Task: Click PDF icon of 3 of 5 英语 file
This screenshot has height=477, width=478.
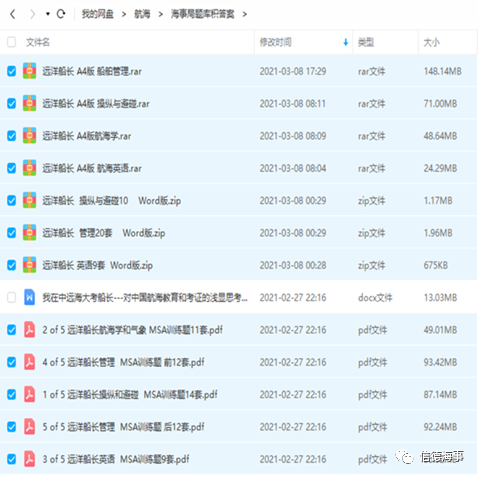Action: click(29, 459)
